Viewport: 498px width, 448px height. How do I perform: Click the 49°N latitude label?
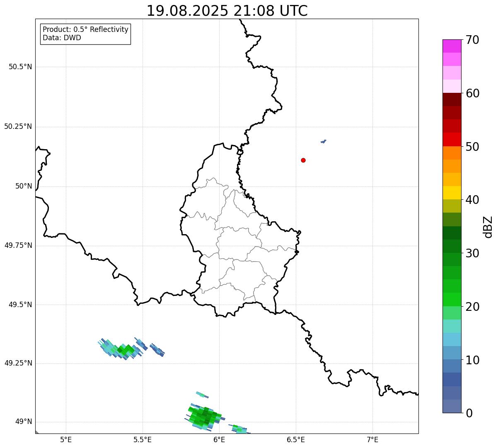24,422
